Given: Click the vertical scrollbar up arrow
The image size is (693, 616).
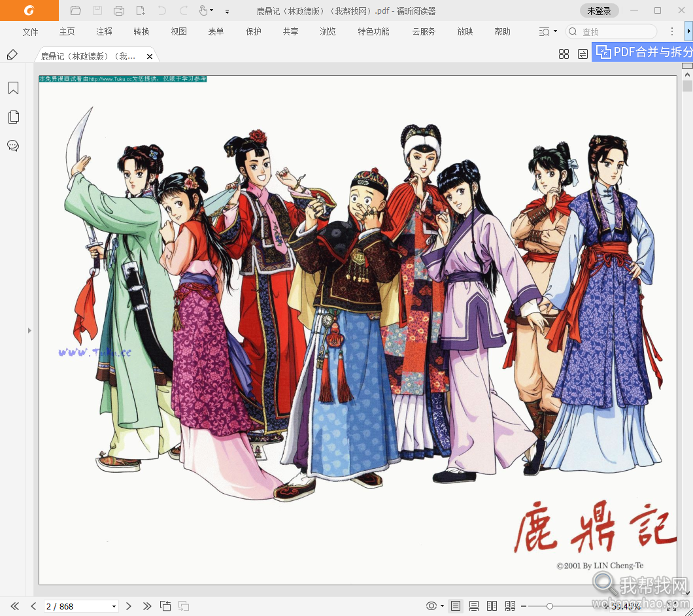Looking at the screenshot, I should point(687,75).
